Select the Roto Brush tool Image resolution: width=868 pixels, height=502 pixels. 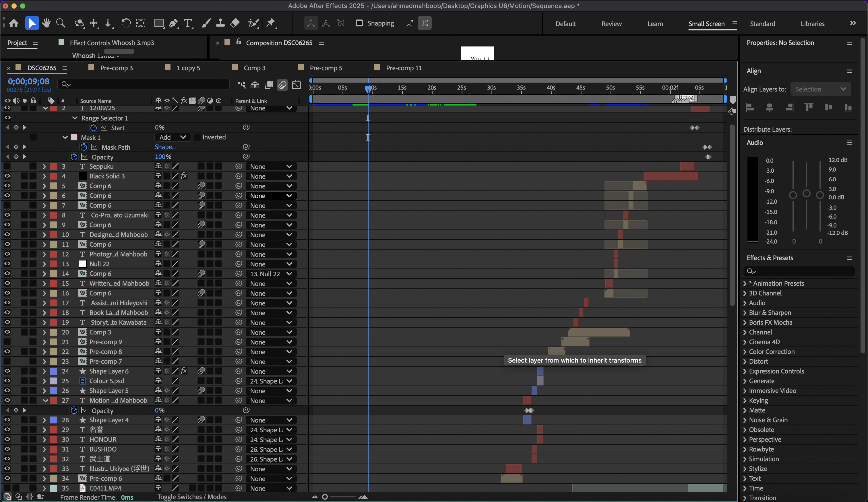point(253,23)
